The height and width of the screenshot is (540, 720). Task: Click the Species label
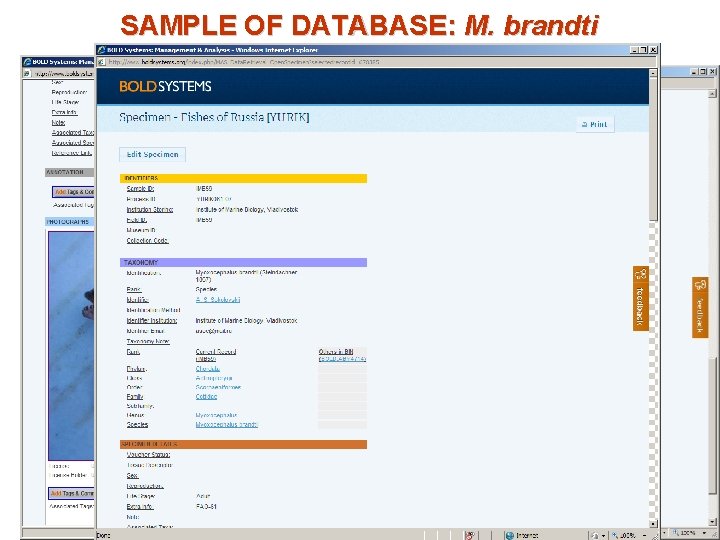coord(137,425)
